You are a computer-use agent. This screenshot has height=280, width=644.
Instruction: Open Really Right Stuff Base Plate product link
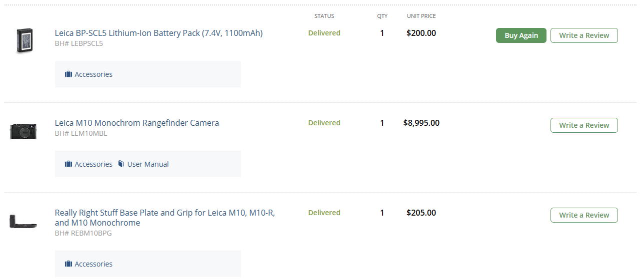[x=165, y=218]
